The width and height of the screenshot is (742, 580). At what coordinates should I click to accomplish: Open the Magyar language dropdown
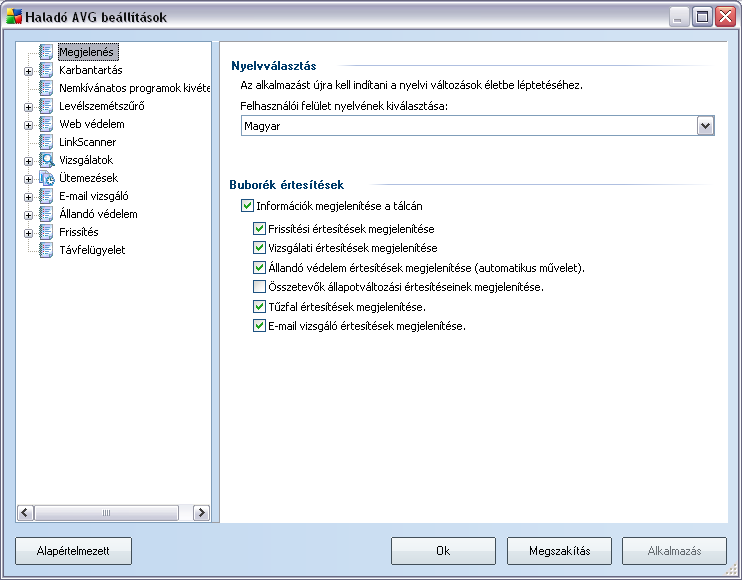pyautogui.click(x=705, y=126)
